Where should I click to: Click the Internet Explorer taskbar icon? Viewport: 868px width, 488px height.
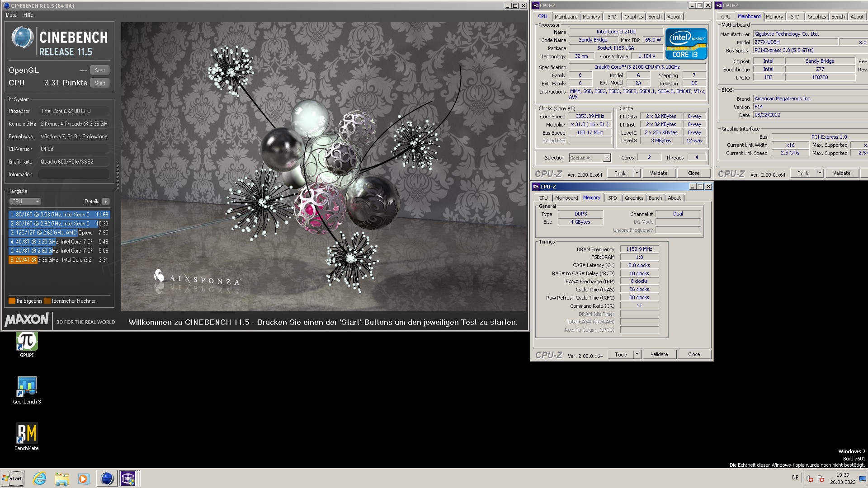pyautogui.click(x=40, y=478)
